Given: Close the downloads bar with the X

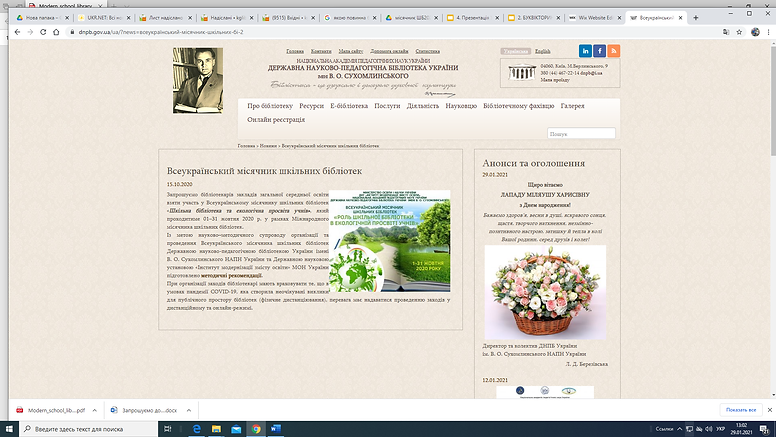Looking at the screenshot, I should point(770,410).
